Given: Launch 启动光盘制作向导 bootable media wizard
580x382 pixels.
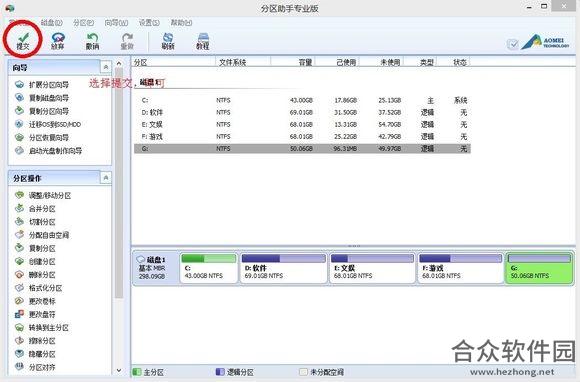Looking at the screenshot, I should [48, 151].
